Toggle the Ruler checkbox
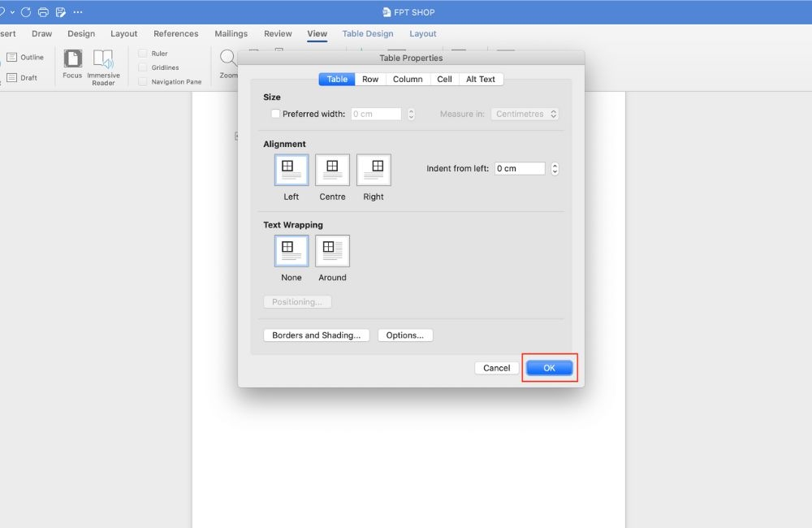812x528 pixels. click(x=142, y=54)
